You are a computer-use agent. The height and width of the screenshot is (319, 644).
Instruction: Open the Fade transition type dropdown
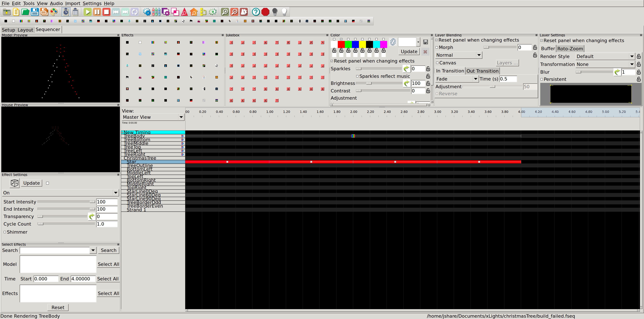[475, 79]
